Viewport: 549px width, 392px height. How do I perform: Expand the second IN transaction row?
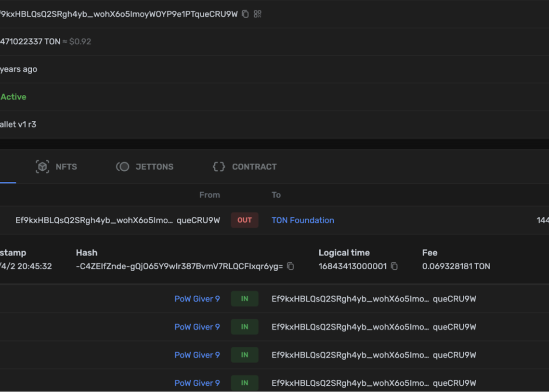274,327
